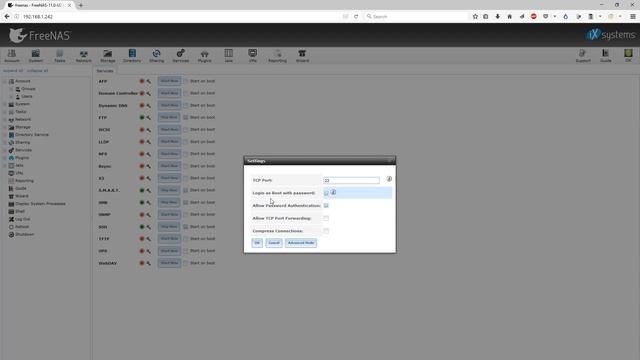640x360 pixels.
Task: Expand the Sharing tree node
Action: [x=5, y=142]
